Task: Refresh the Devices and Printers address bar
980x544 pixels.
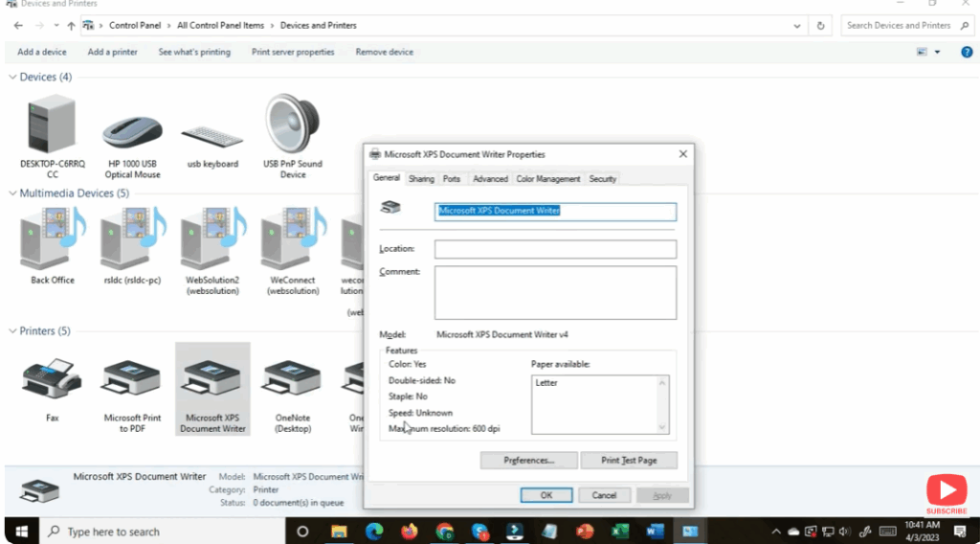Action: [821, 26]
